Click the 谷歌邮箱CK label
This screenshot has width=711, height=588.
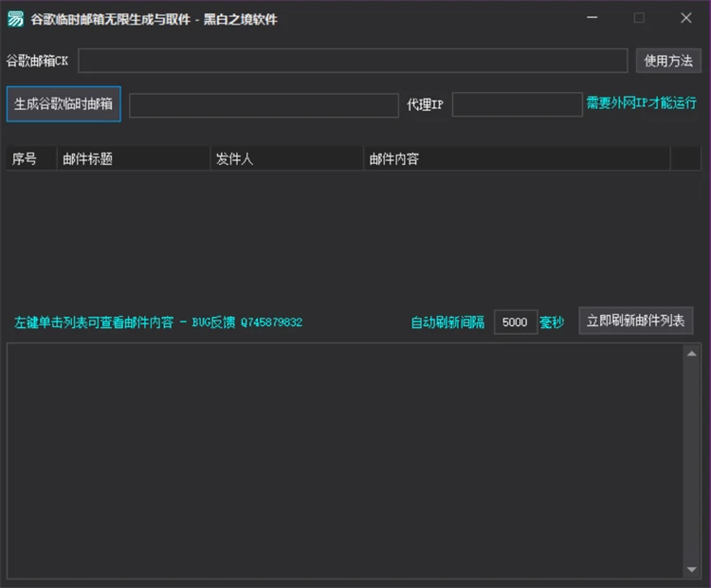(x=37, y=61)
